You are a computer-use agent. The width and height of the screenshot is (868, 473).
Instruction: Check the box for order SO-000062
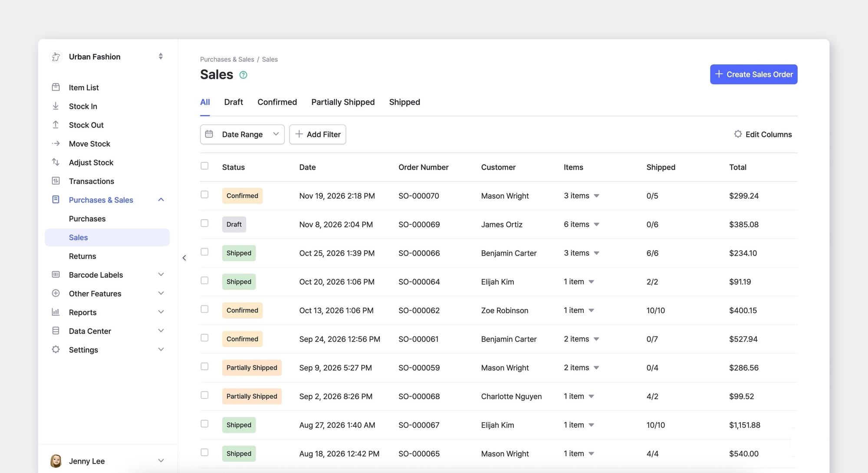click(x=204, y=309)
